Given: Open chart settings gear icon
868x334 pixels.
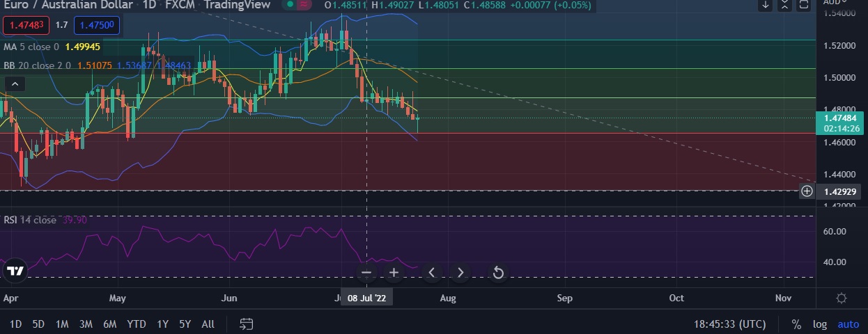Looking at the screenshot, I should [x=842, y=298].
